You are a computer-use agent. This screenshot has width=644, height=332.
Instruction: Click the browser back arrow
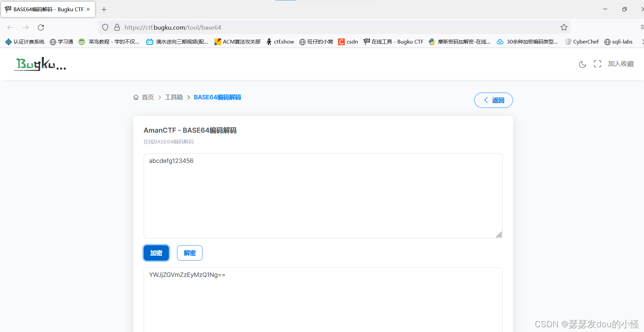click(x=10, y=28)
